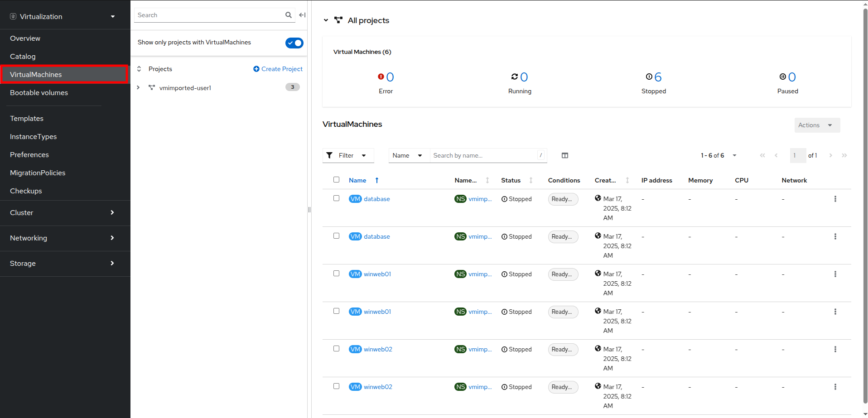Toggle show only projects with VirtualMachines
The image size is (868, 418).
pos(294,43)
